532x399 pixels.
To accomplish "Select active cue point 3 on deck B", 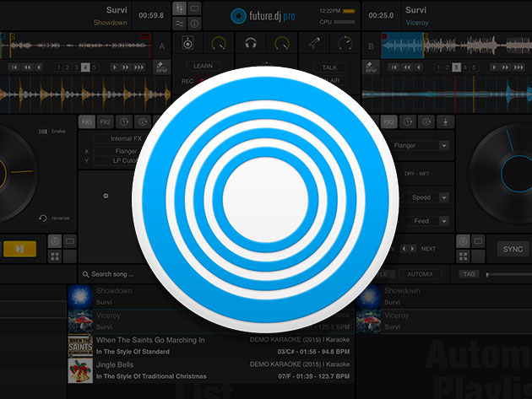I will (456, 67).
